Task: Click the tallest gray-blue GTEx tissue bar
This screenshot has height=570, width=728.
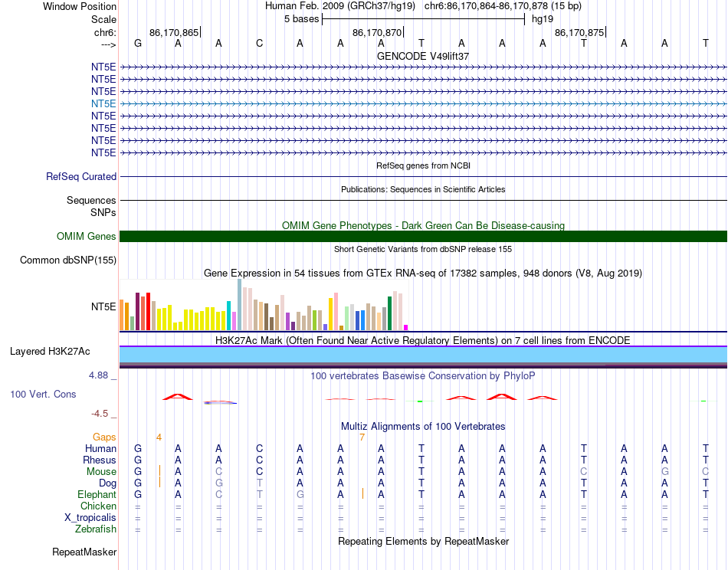Action: [x=240, y=304]
